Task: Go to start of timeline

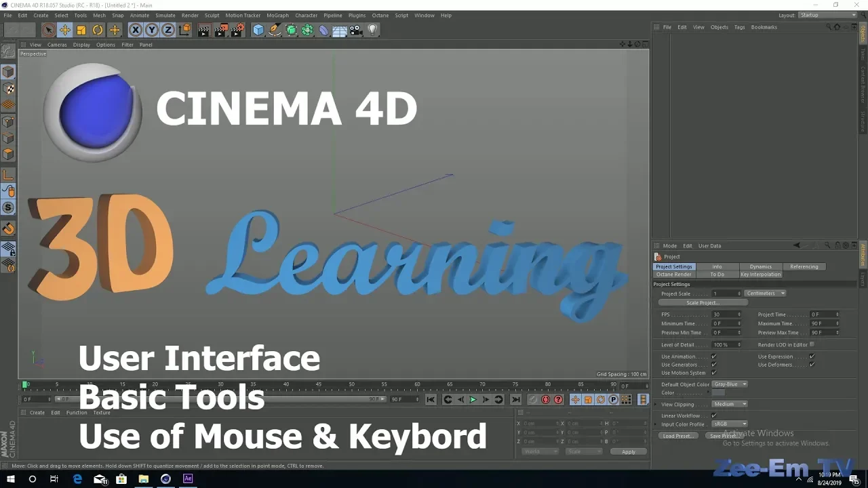Action: click(431, 400)
